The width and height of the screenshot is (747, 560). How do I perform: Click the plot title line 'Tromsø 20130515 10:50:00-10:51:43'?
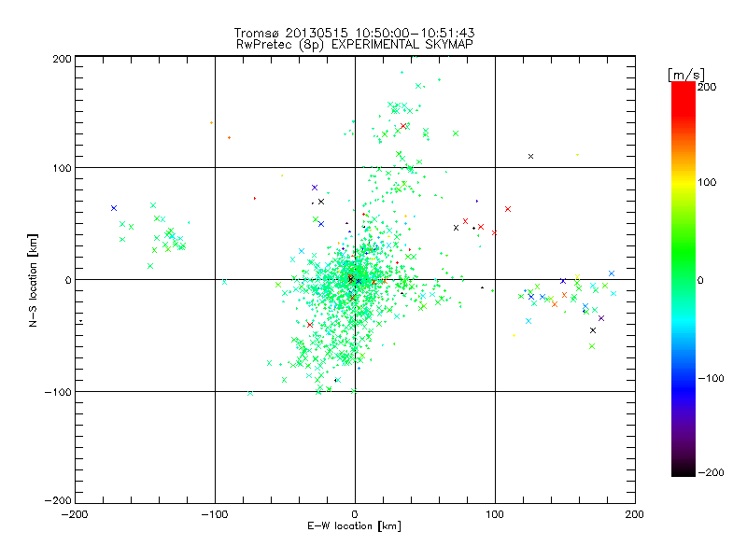355,33
